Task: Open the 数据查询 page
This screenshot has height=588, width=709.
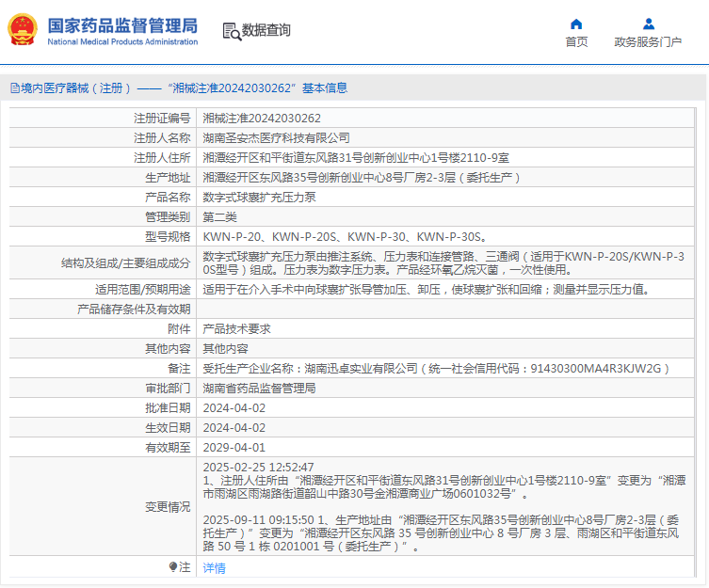Action: pos(266,30)
